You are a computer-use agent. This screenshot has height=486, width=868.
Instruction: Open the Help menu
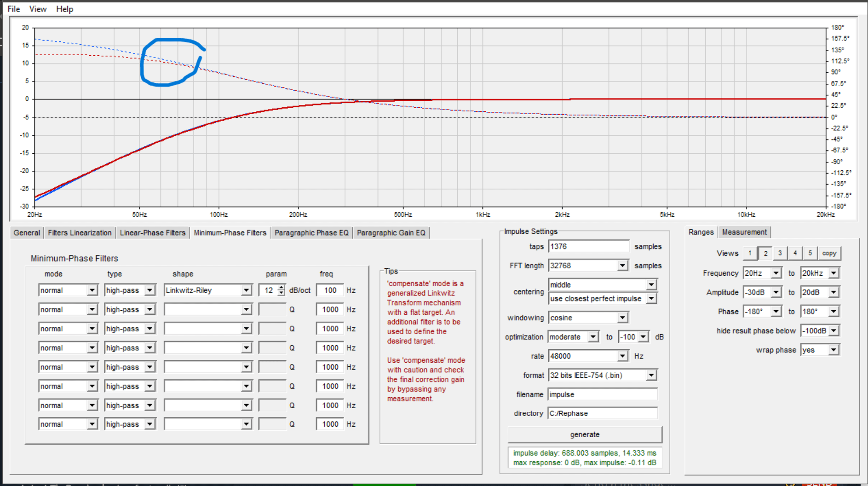point(64,9)
